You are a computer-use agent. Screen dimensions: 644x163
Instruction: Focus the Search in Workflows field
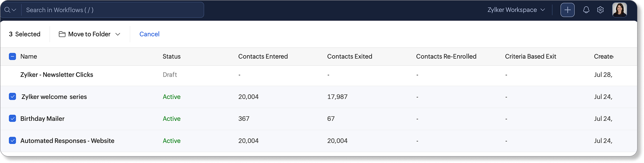coord(112,10)
